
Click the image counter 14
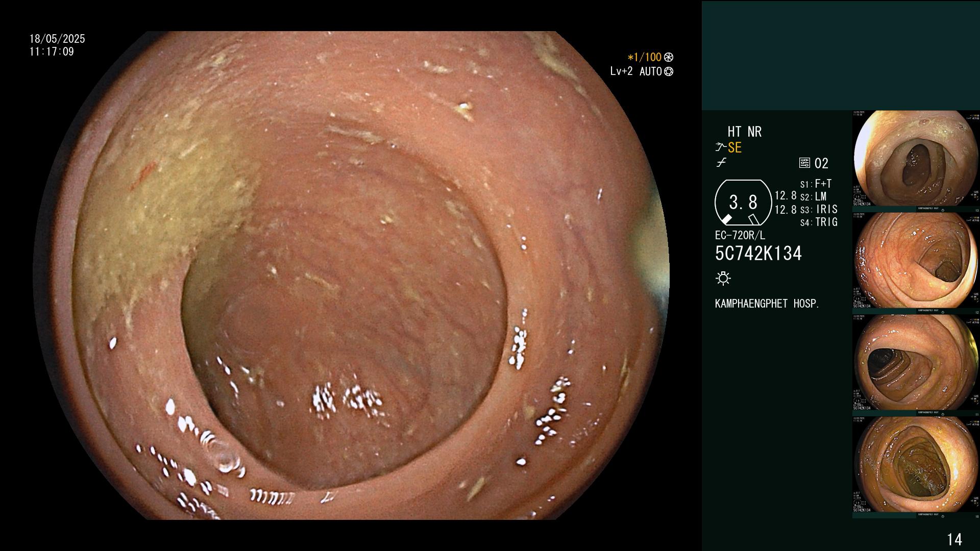point(954,539)
